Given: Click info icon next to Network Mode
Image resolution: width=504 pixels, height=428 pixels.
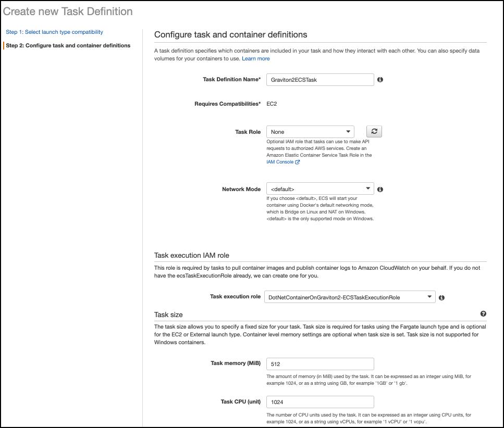Looking at the screenshot, I should pos(380,190).
